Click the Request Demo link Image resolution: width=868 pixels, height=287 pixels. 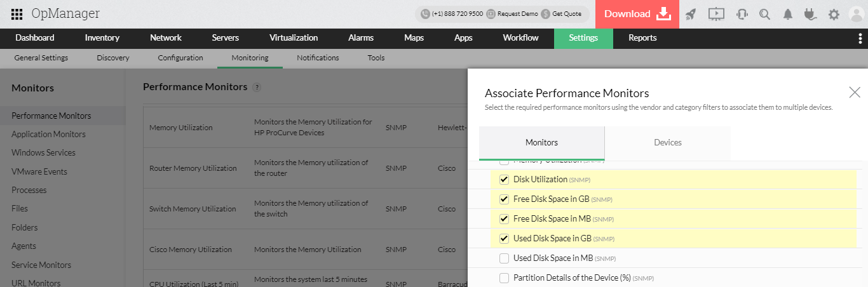coord(512,14)
